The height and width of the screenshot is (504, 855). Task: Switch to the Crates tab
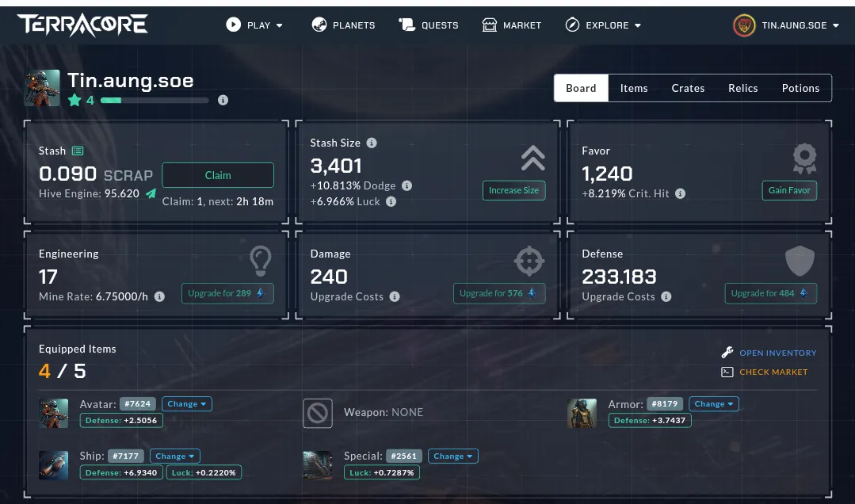688,89
